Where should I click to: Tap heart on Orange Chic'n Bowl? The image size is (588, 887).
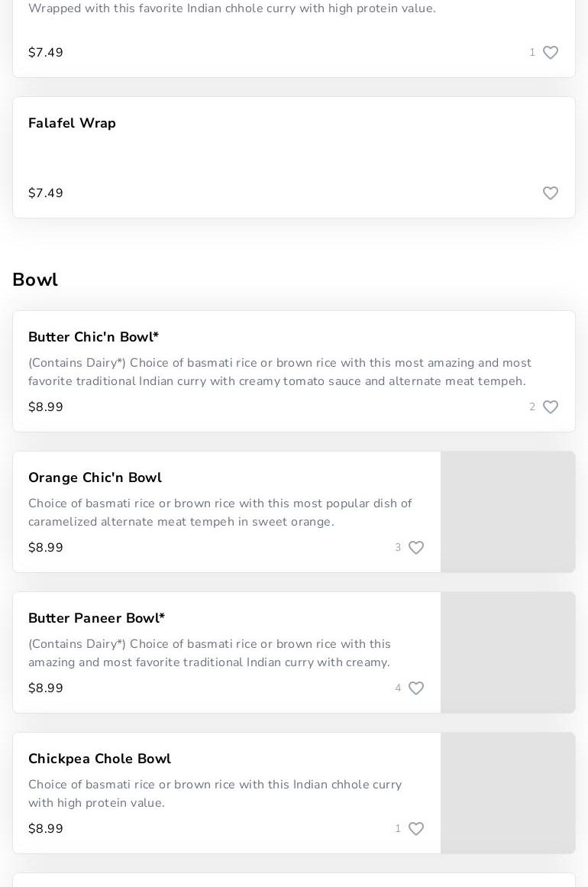[x=416, y=548]
